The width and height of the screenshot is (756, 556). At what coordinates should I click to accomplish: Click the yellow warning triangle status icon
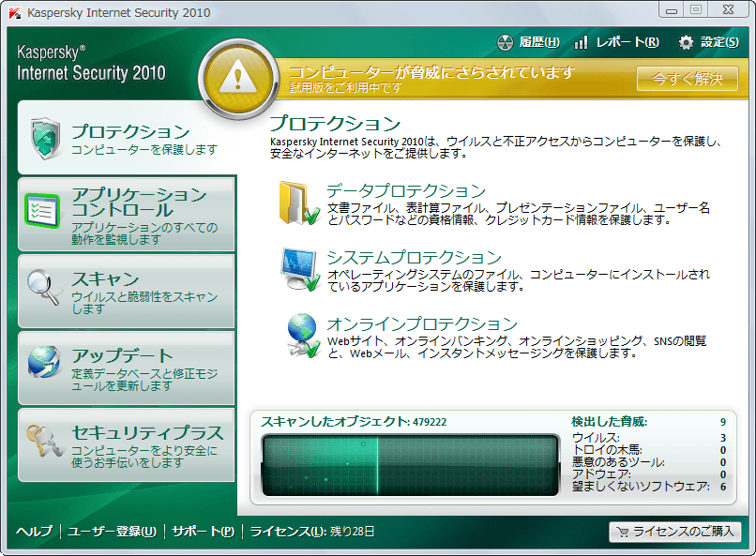click(237, 78)
